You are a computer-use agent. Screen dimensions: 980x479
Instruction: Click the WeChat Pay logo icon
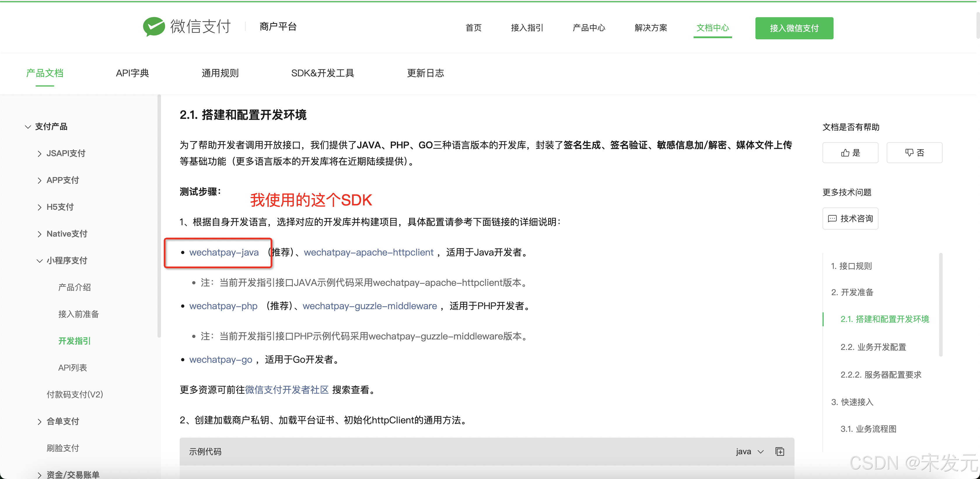154,27
